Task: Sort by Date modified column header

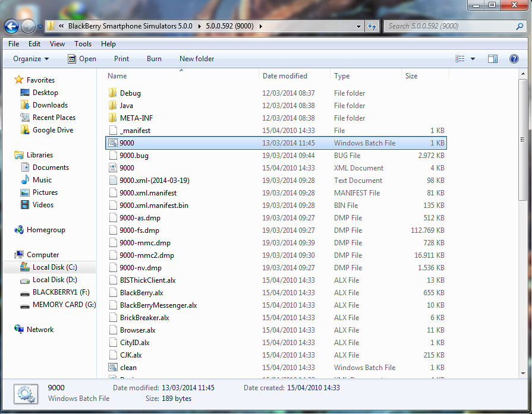Action: [285, 76]
